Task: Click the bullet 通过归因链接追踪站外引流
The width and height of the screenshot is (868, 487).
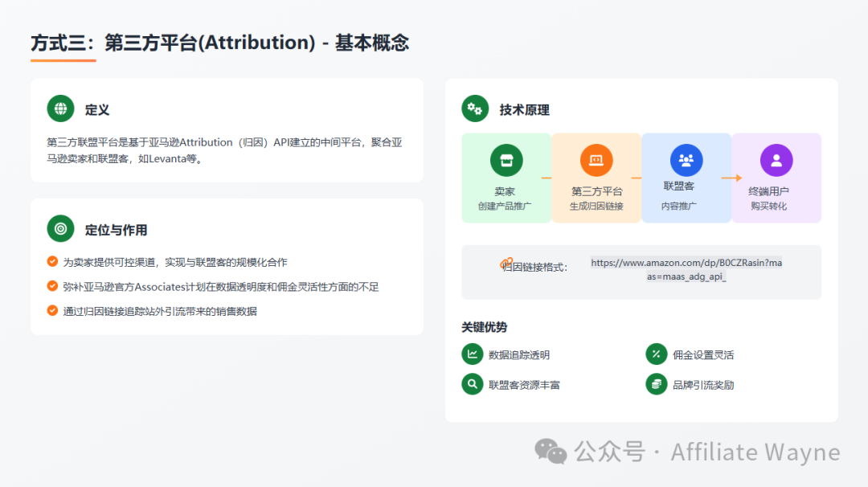Action: click(160, 311)
